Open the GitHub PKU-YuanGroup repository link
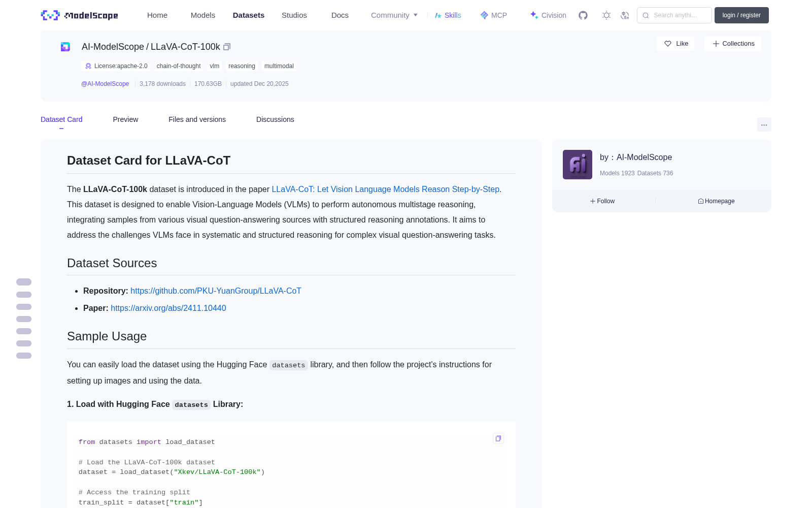The image size is (812, 508). (x=216, y=291)
